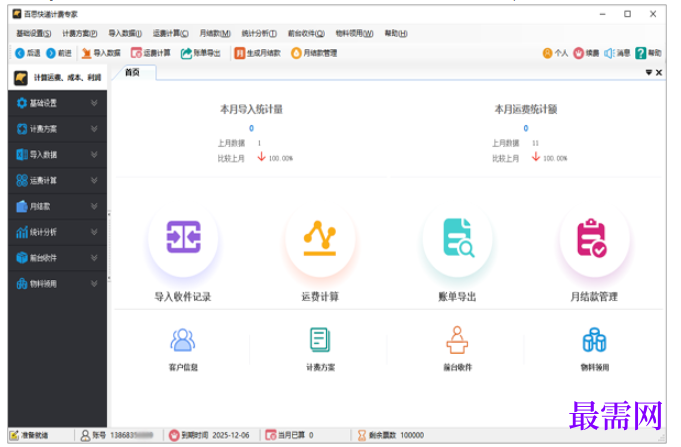This screenshot has height=447, width=681.
Task: Click the 导入数据 Excel icon in sidebar
Action: [22, 155]
